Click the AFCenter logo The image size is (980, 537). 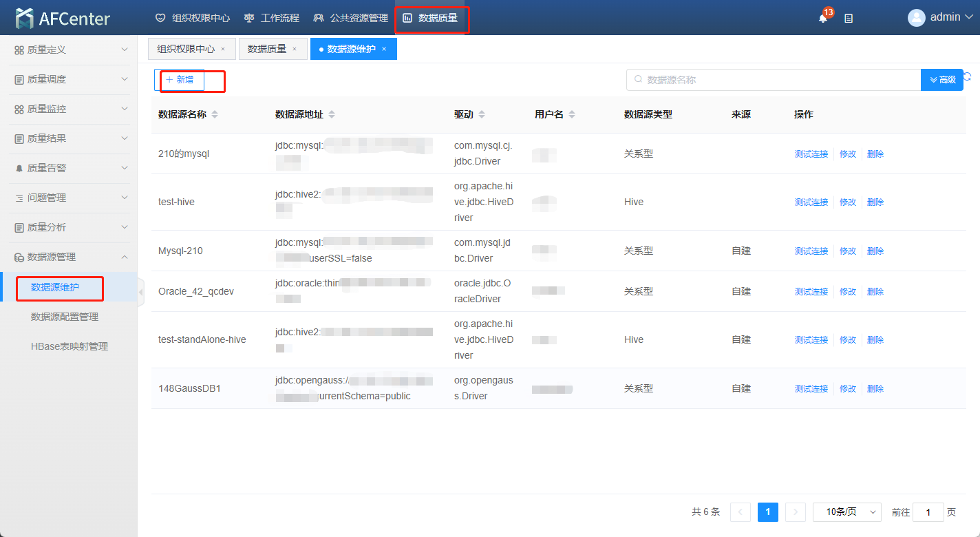coord(63,19)
